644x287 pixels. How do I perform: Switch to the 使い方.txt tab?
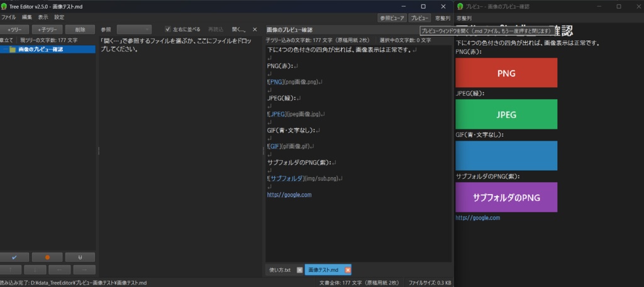(x=280, y=270)
